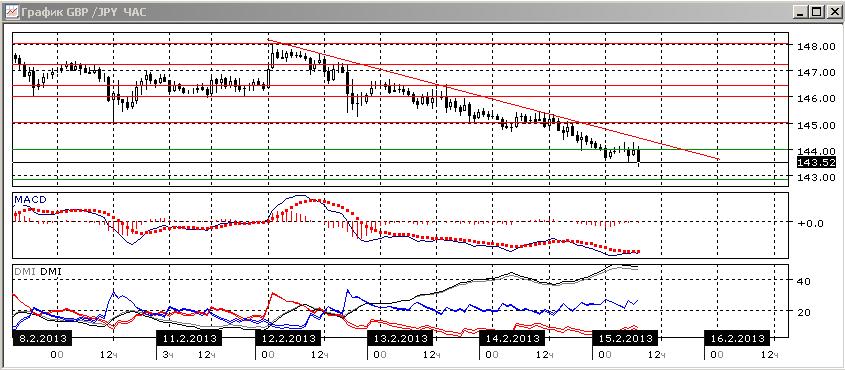
Task: Select the 16.2.2013 date marker
Action: point(738,339)
